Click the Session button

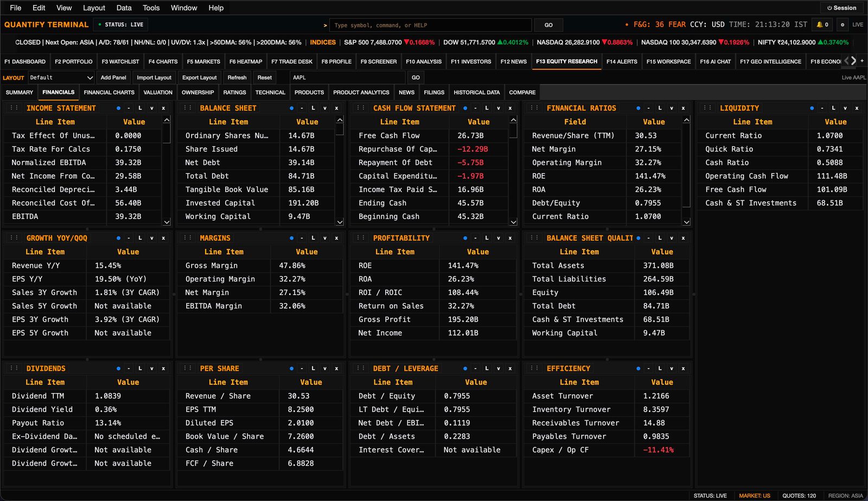tap(841, 8)
